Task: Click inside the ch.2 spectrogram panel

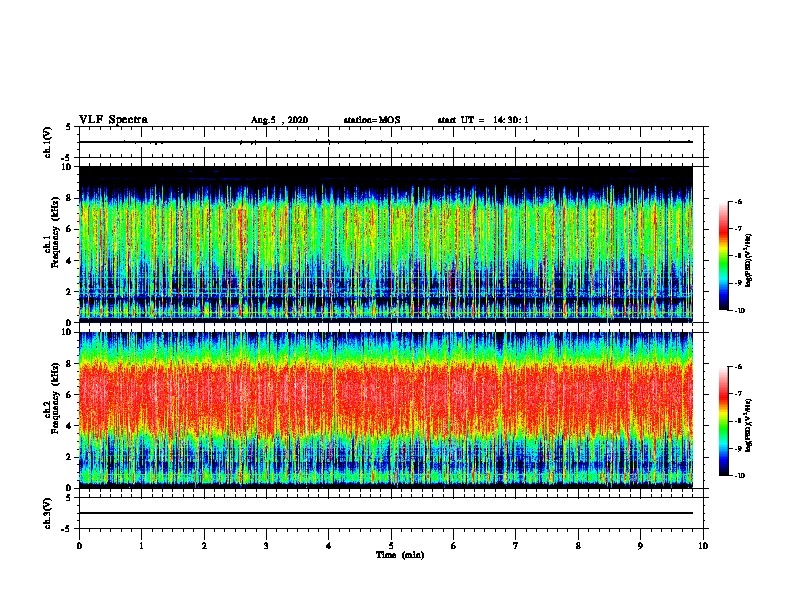Action: click(386, 410)
